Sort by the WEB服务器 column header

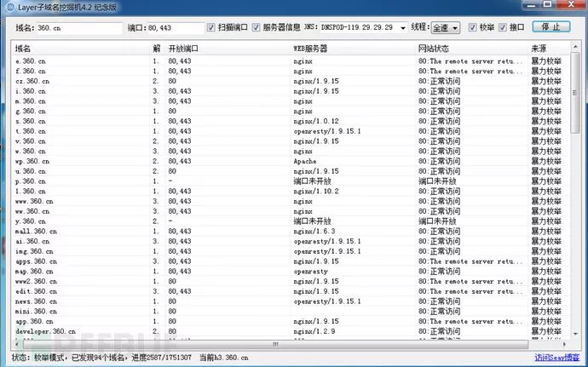coord(354,49)
